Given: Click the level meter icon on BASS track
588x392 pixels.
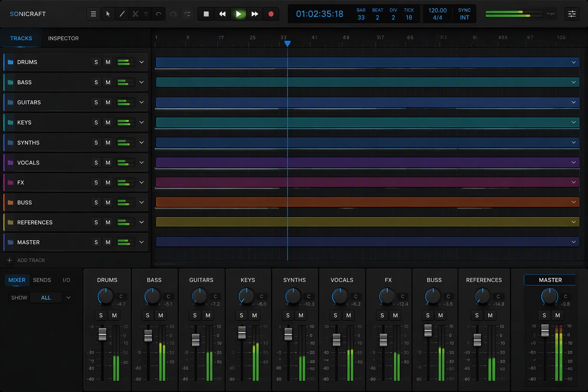Looking at the screenshot, I should [126, 82].
